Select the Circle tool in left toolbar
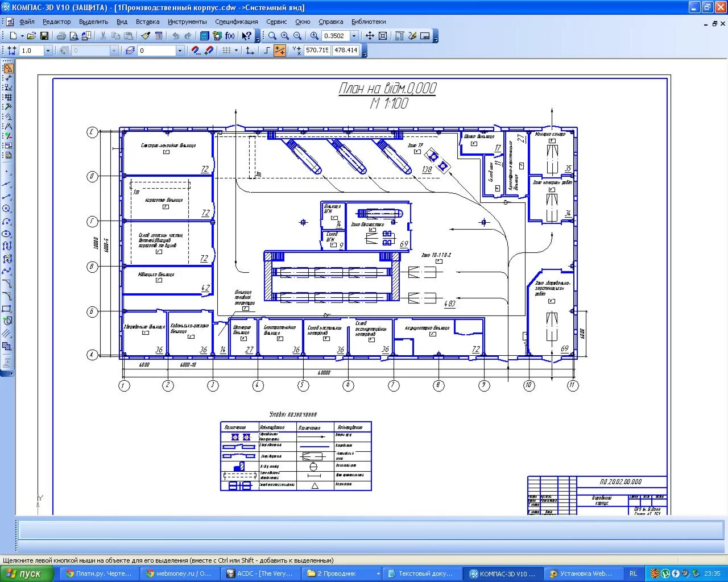 (x=7, y=209)
